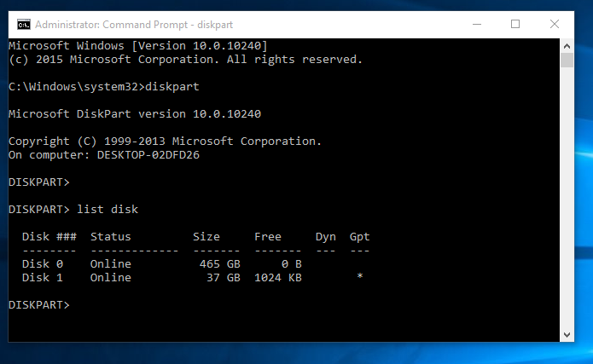
Task: Click the 'Disk 1' row label
Action: pos(43,277)
